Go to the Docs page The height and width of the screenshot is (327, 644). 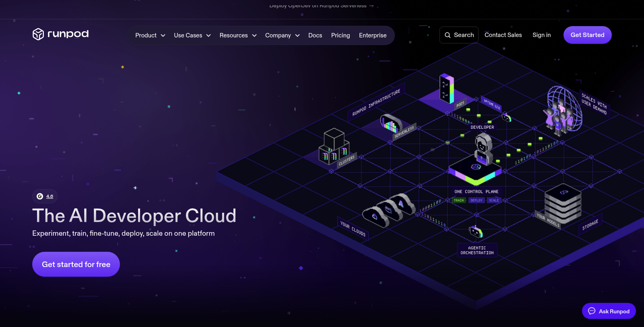pos(315,35)
